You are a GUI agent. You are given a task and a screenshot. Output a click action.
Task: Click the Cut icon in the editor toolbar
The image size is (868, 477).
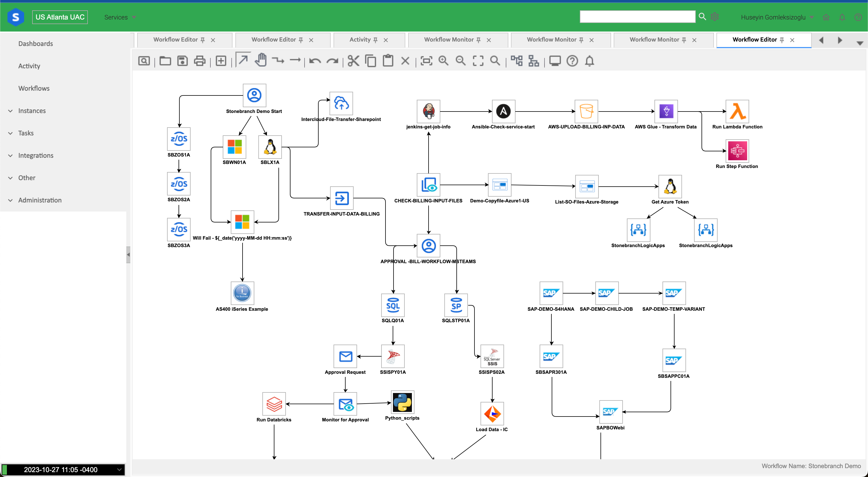coord(353,60)
